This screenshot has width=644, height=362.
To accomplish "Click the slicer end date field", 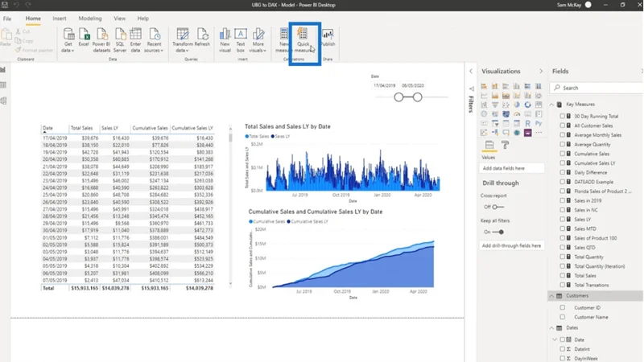I will coord(413,85).
